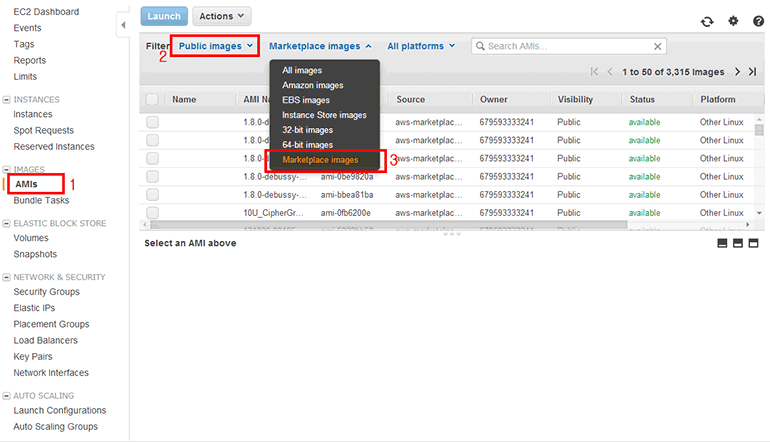Open AMIs in the sidebar
Image resolution: width=770 pixels, height=442 pixels.
(x=27, y=184)
